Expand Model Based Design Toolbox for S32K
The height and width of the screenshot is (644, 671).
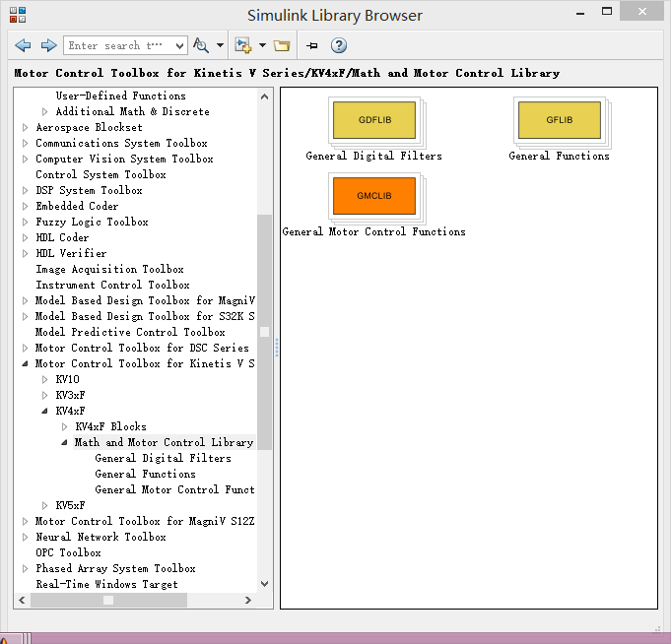pyautogui.click(x=25, y=316)
